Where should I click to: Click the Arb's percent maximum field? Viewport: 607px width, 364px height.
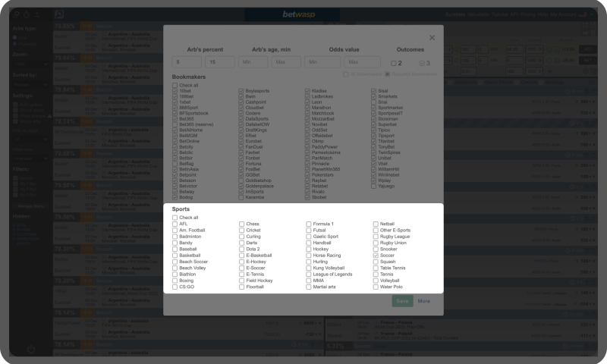pyautogui.click(x=220, y=62)
